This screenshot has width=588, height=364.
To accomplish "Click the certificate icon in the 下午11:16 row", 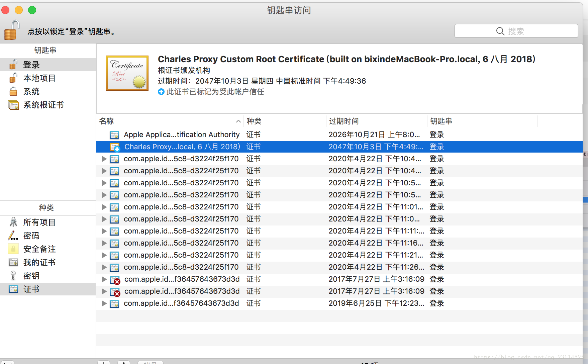I will pos(114,243).
